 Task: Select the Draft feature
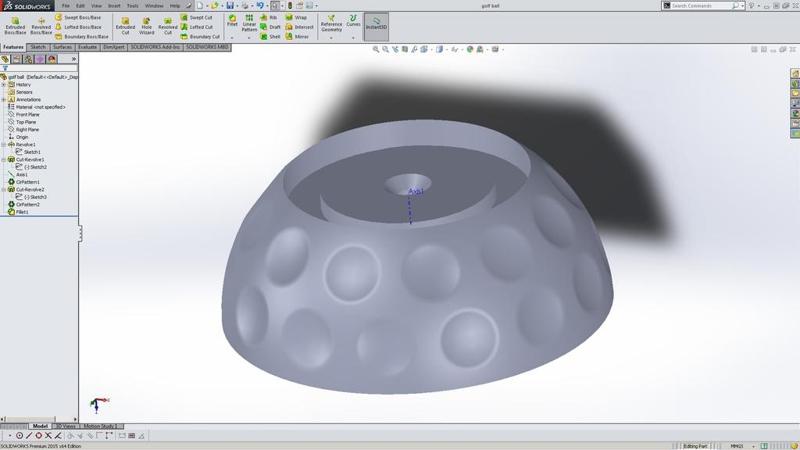[270, 27]
